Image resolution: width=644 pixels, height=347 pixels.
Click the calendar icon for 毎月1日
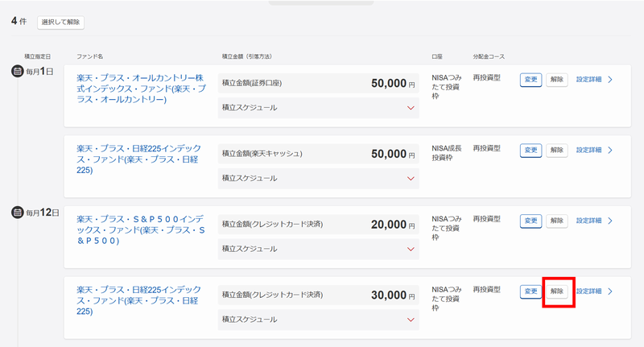point(17,72)
